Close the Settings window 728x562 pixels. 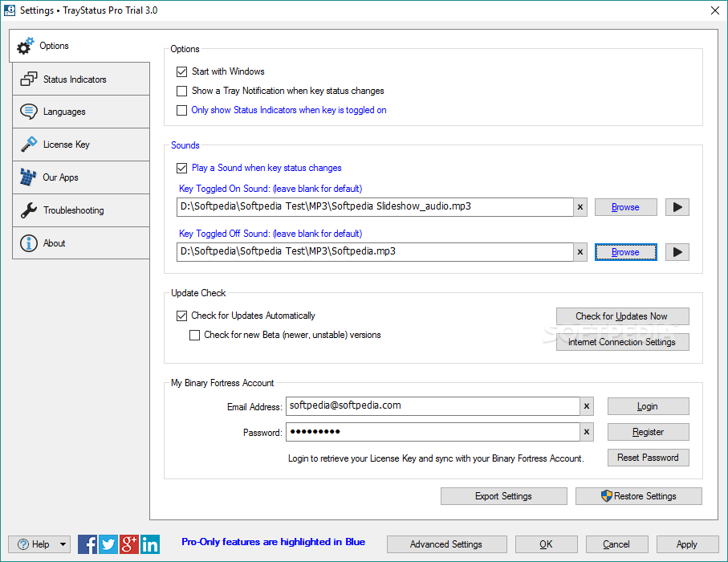point(715,10)
